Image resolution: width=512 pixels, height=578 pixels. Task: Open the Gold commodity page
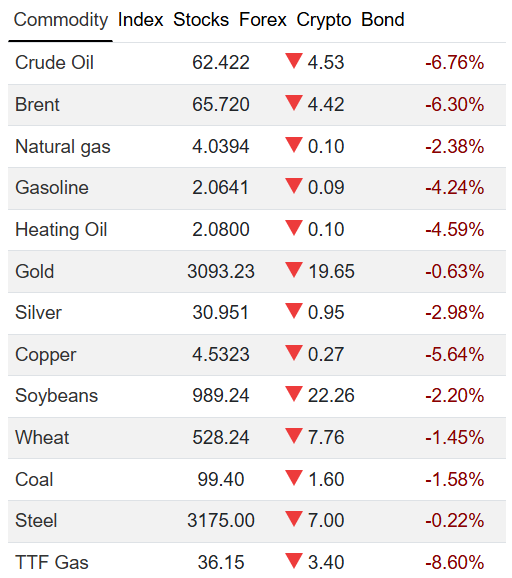pos(35,271)
